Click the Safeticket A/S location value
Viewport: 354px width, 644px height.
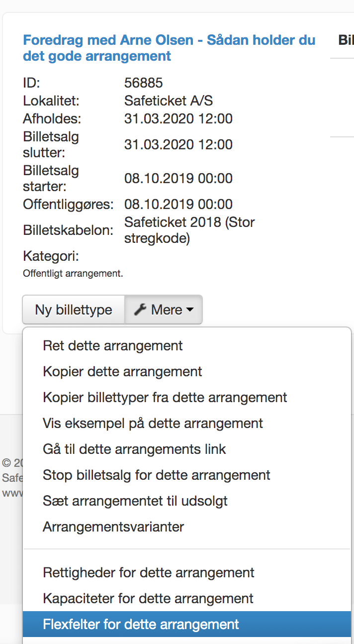click(169, 101)
